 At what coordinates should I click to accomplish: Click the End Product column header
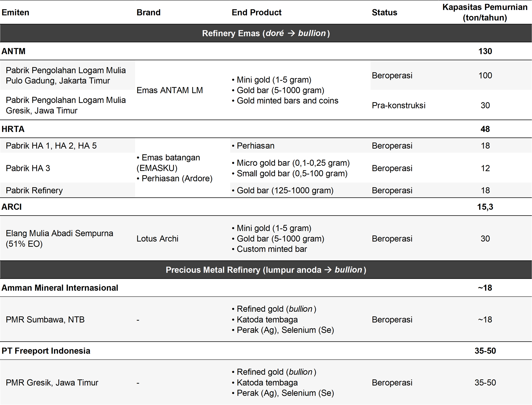[256, 12]
